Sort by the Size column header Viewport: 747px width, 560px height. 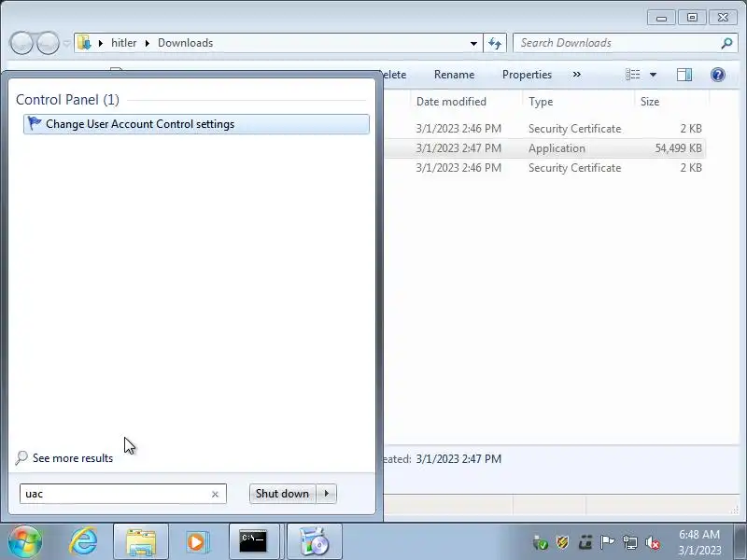pos(650,102)
